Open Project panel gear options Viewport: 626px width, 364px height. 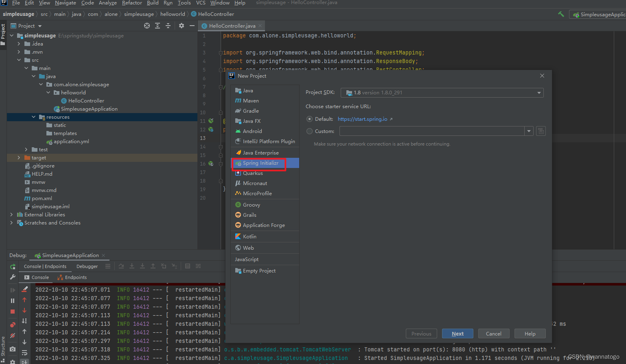(182, 26)
